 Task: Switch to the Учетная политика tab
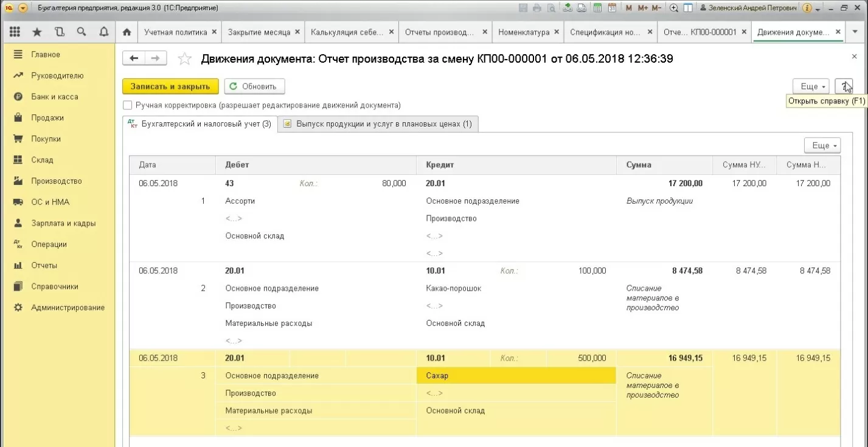pyautogui.click(x=175, y=32)
